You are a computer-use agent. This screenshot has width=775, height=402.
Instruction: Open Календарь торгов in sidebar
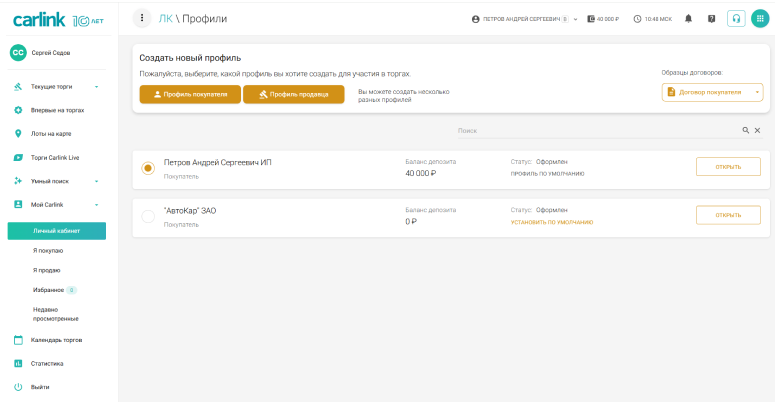pos(56,340)
